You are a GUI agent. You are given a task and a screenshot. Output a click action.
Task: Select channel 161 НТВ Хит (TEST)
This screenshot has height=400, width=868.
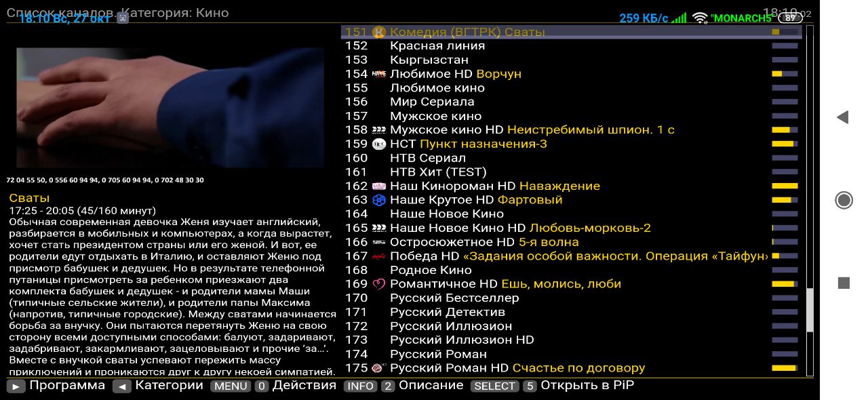pyautogui.click(x=571, y=172)
